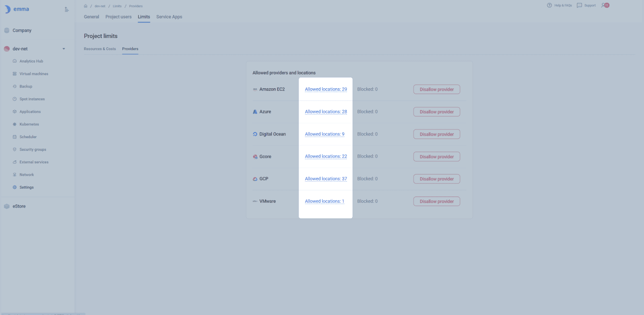Open Kubernetes in the sidebar
This screenshot has width=644, height=315.
[x=29, y=124]
